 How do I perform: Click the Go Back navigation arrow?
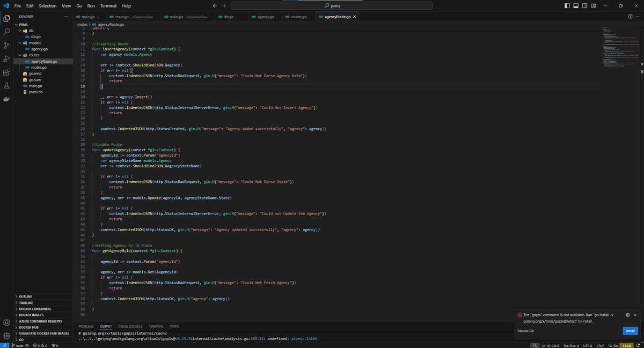point(215,5)
